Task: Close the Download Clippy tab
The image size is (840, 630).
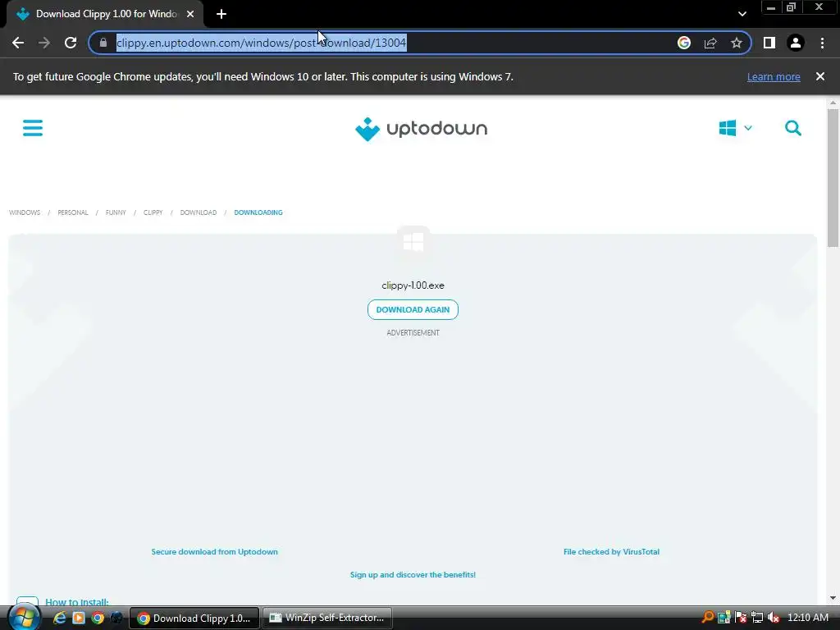Action: pyautogui.click(x=190, y=14)
